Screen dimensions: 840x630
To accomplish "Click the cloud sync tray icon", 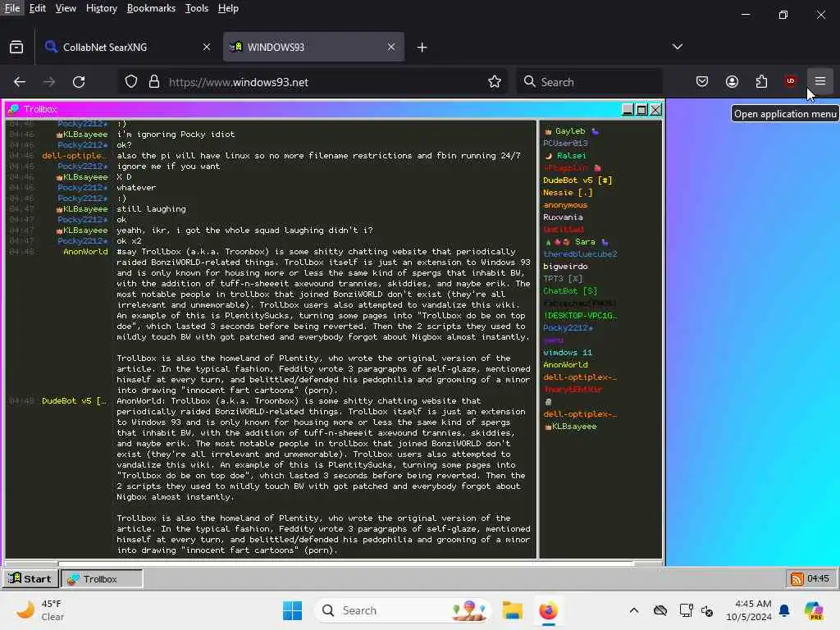I will [x=660, y=610].
